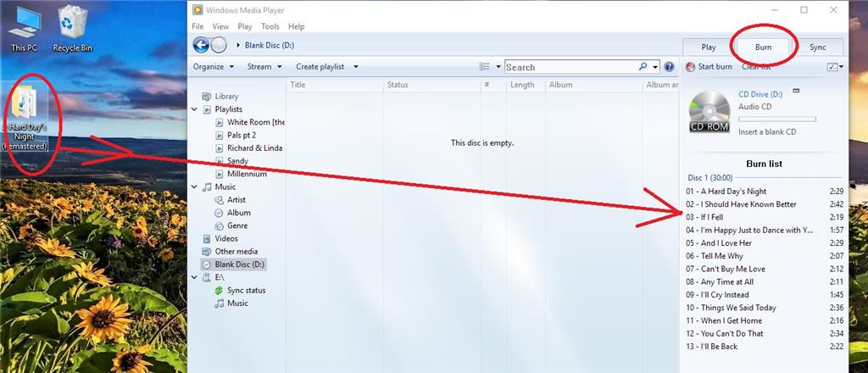
Task: Open the Videos library
Action: point(226,238)
